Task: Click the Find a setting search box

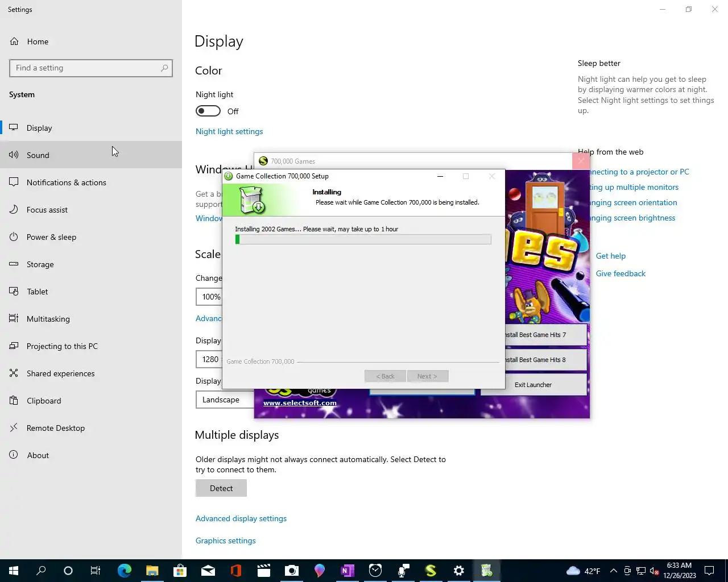Action: click(x=91, y=68)
